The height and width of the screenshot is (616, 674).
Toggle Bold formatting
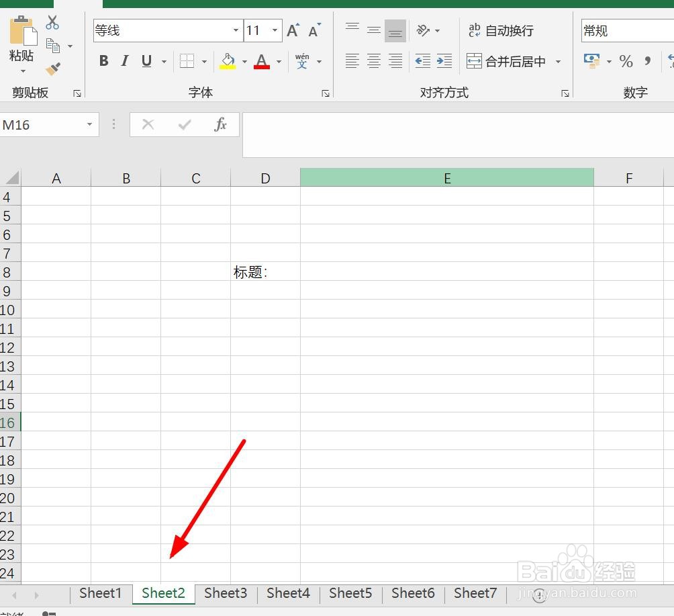103,61
